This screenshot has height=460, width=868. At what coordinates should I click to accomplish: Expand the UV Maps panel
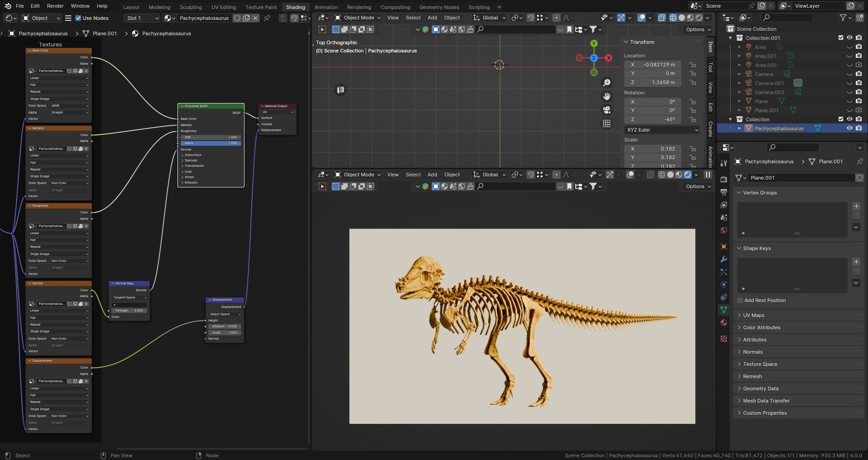click(x=753, y=315)
